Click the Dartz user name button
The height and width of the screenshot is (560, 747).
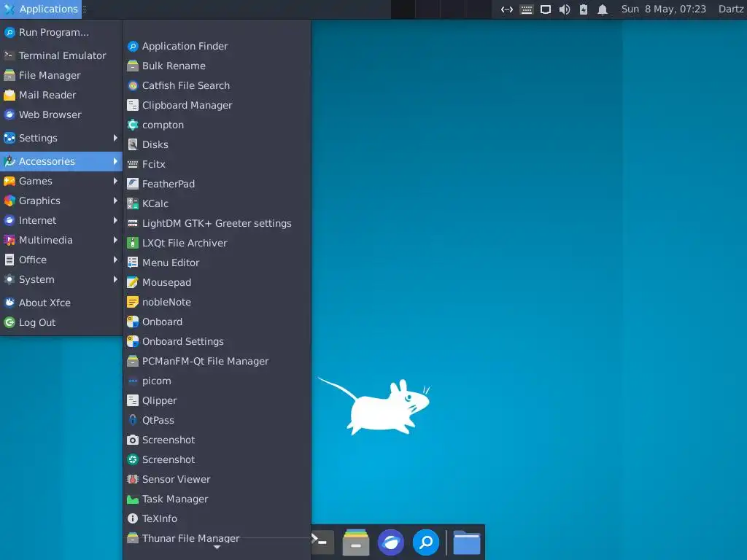(x=732, y=9)
